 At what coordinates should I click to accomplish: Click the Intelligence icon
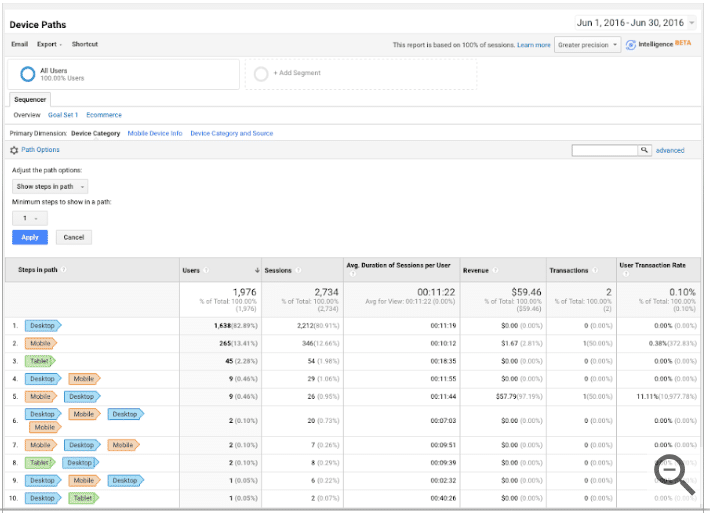click(x=631, y=45)
